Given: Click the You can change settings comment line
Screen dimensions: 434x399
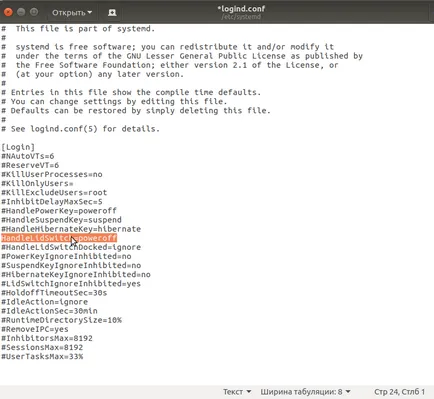Looking at the screenshot, I should pos(114,101).
